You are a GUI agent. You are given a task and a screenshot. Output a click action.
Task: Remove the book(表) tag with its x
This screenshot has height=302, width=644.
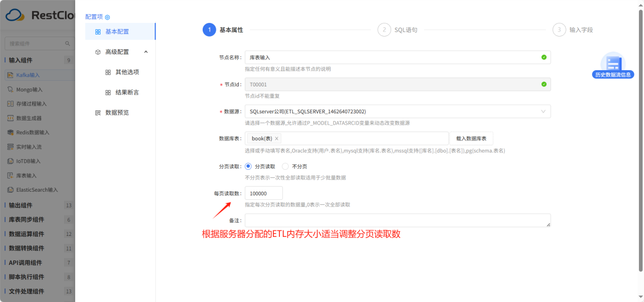coord(277,138)
